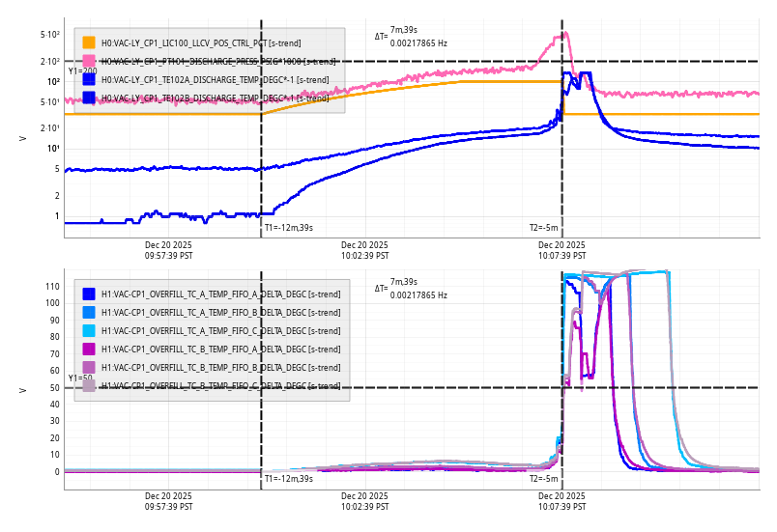777x532 pixels.
Task: Click the ΔT readout in the top plot
Action: click(x=411, y=37)
